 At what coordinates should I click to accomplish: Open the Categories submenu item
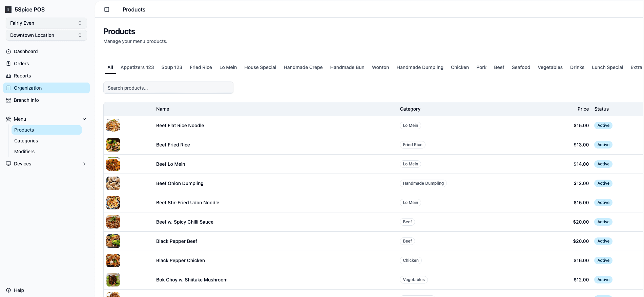pos(46,141)
